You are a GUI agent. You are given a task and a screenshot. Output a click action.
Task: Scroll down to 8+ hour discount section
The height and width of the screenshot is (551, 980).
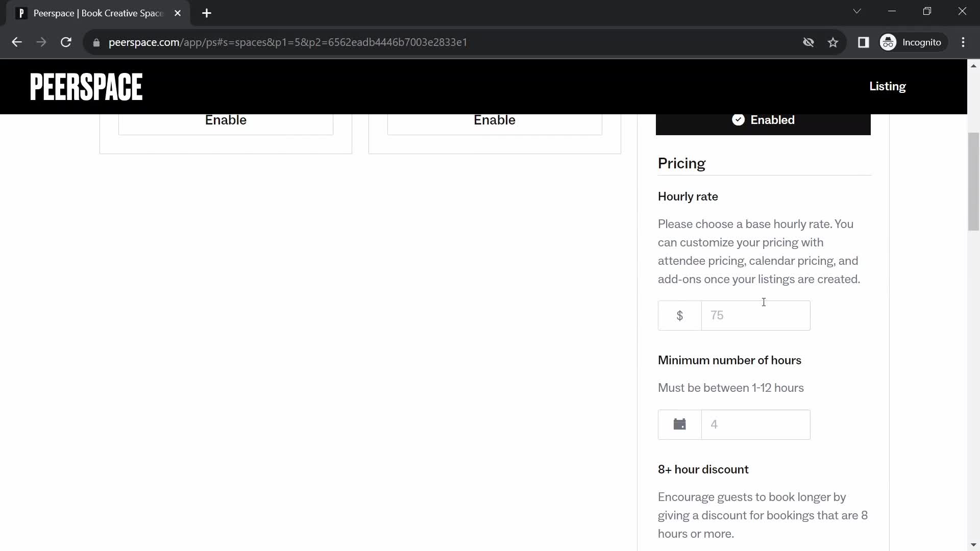click(703, 469)
